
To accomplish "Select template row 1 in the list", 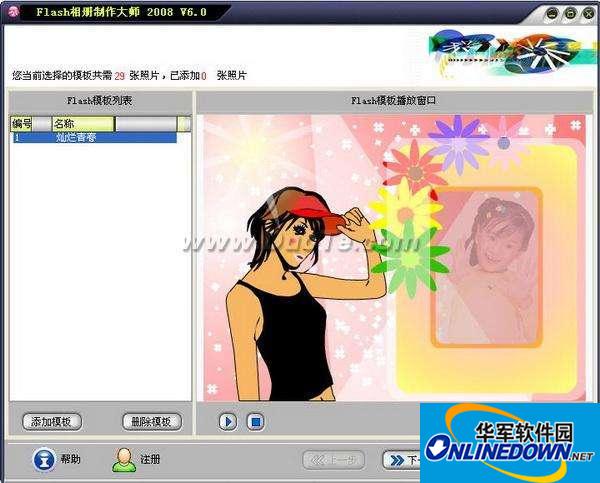I will (x=95, y=137).
